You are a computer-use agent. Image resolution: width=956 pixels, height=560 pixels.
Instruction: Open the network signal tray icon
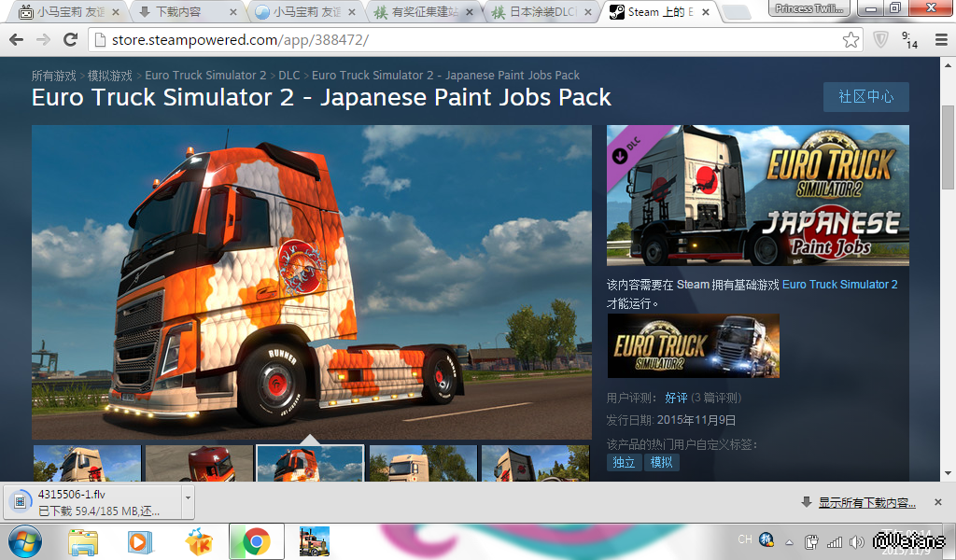click(834, 541)
